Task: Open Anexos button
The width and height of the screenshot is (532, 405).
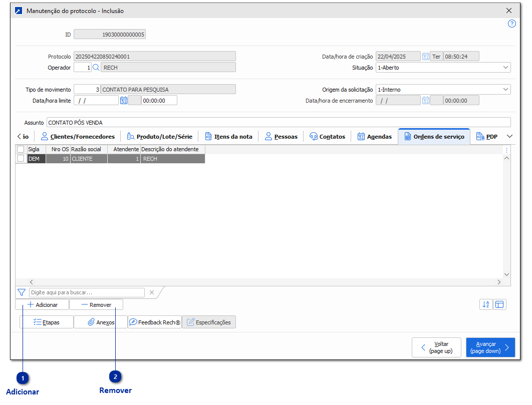Action: click(101, 322)
